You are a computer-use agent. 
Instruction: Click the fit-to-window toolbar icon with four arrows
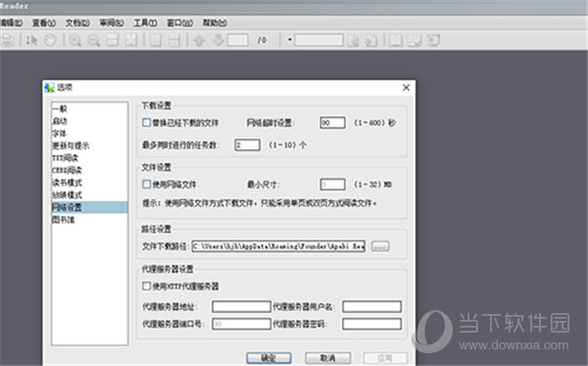click(x=131, y=40)
